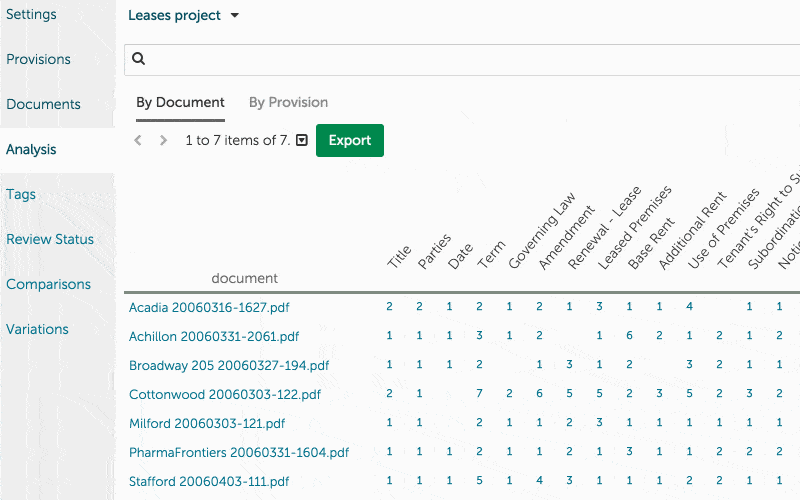Click Acadia row Leased Premises count 3

(599, 307)
